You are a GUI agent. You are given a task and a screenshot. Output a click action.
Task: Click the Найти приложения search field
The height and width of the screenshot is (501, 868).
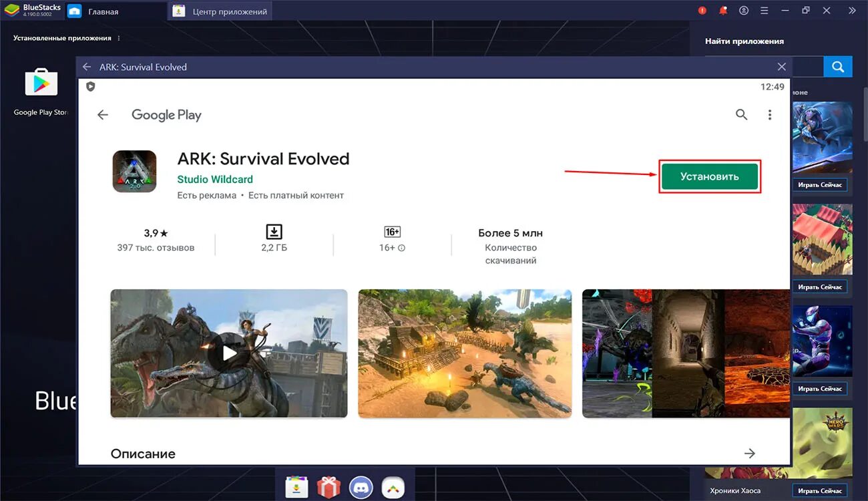point(807,67)
